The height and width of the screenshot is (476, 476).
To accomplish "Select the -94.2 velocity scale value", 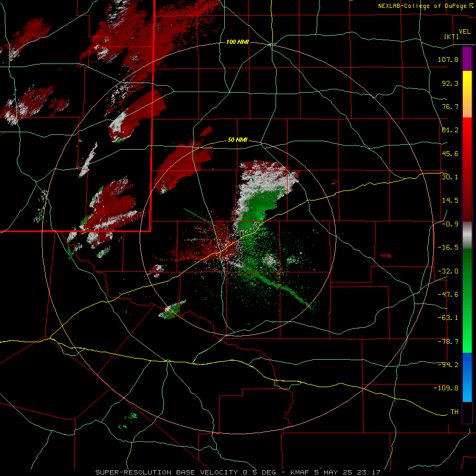I will point(448,365).
